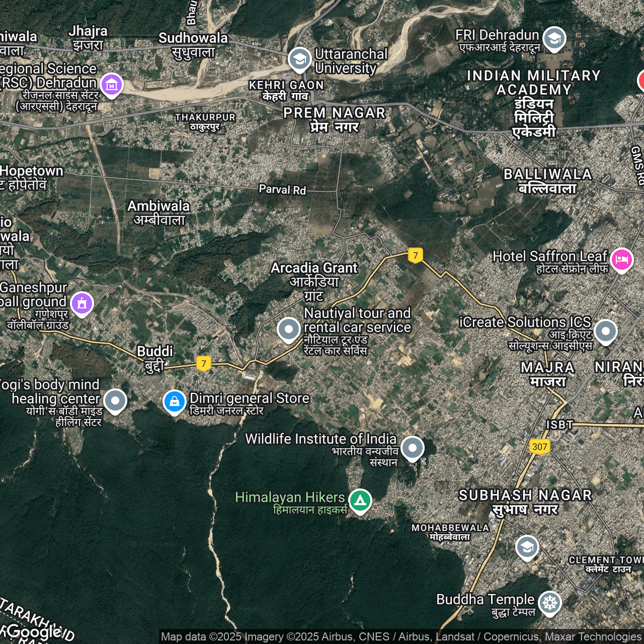This screenshot has height=644, width=644.
Task: Open the Buddha Temple dharma wheel marker
Action: (550, 603)
